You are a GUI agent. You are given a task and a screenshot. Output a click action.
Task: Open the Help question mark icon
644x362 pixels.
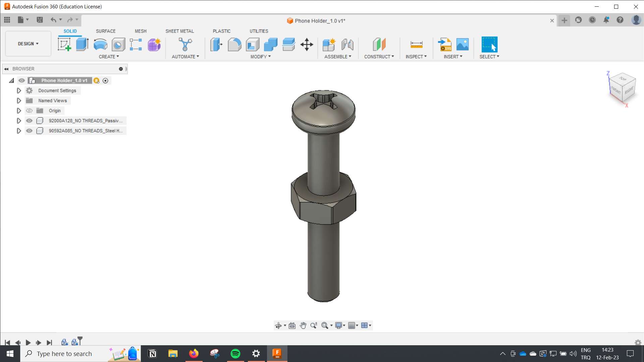(x=620, y=20)
